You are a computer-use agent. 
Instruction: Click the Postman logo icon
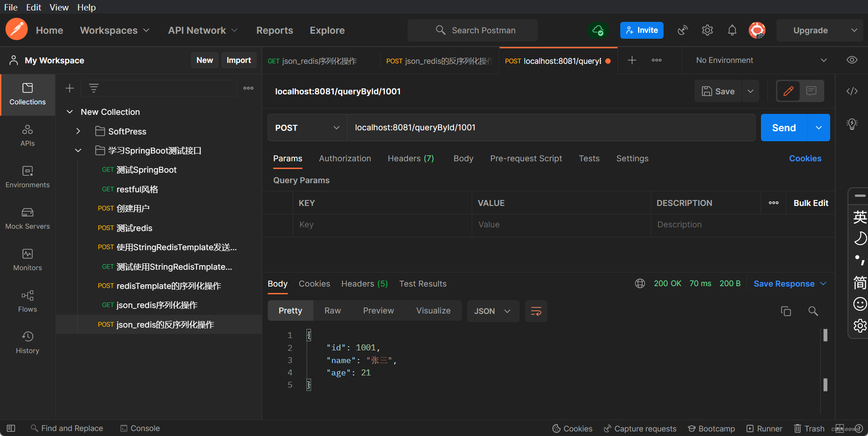[x=16, y=30]
